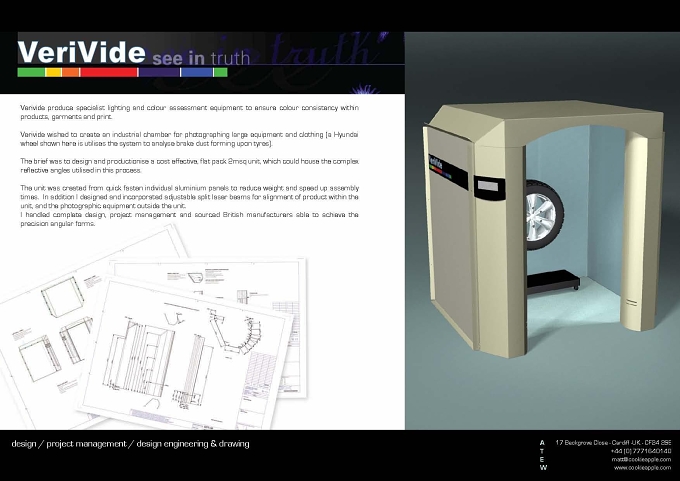Screen dimensions: 680x481
Task: Click the yellow swatch in color bar
Action: (54, 72)
